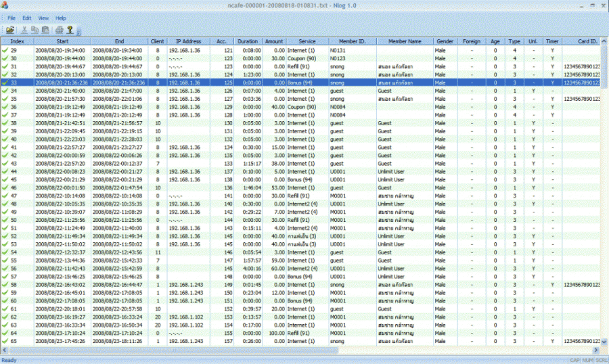
Task: Click the Cut scissors toolbar icon
Action: tap(24, 30)
